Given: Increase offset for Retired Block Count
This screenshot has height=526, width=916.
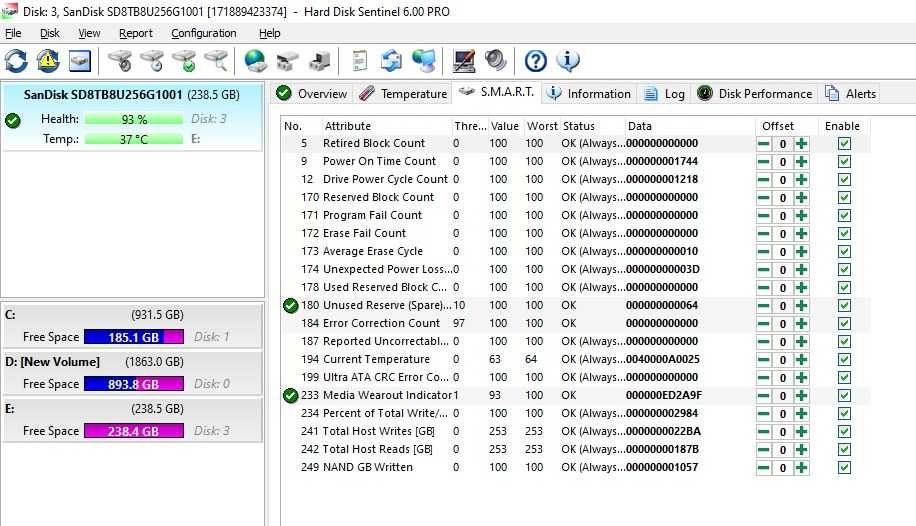Looking at the screenshot, I should pyautogui.click(x=802, y=144).
